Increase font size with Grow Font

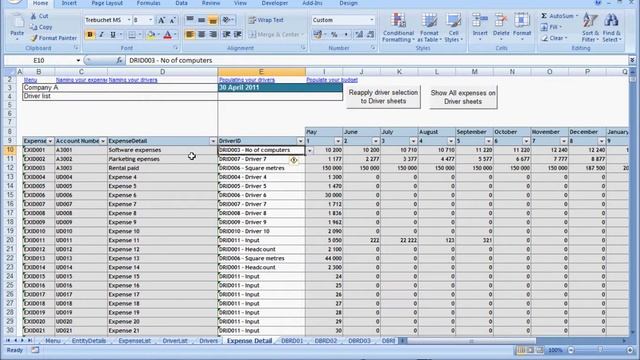coord(161,20)
